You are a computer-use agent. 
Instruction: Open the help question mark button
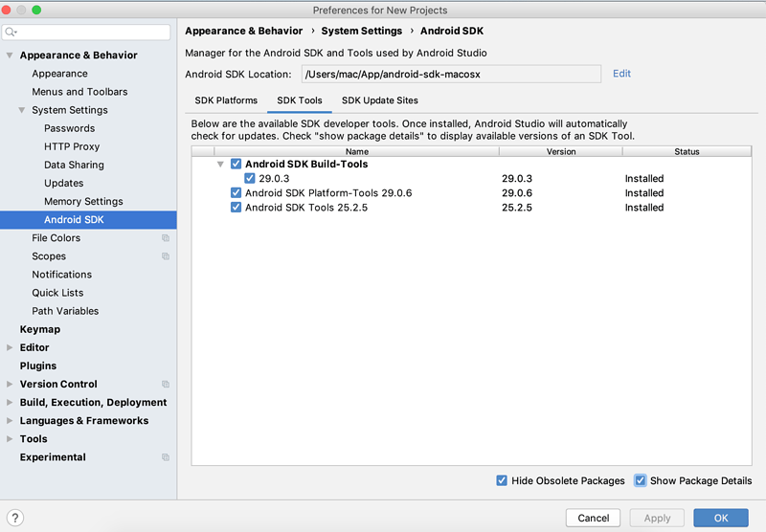coord(15,518)
